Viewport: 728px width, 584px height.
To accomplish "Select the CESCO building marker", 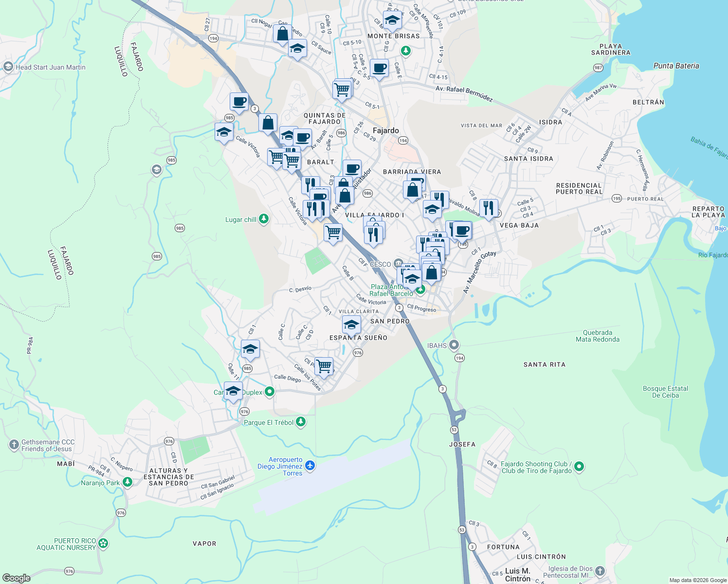I will 399,264.
